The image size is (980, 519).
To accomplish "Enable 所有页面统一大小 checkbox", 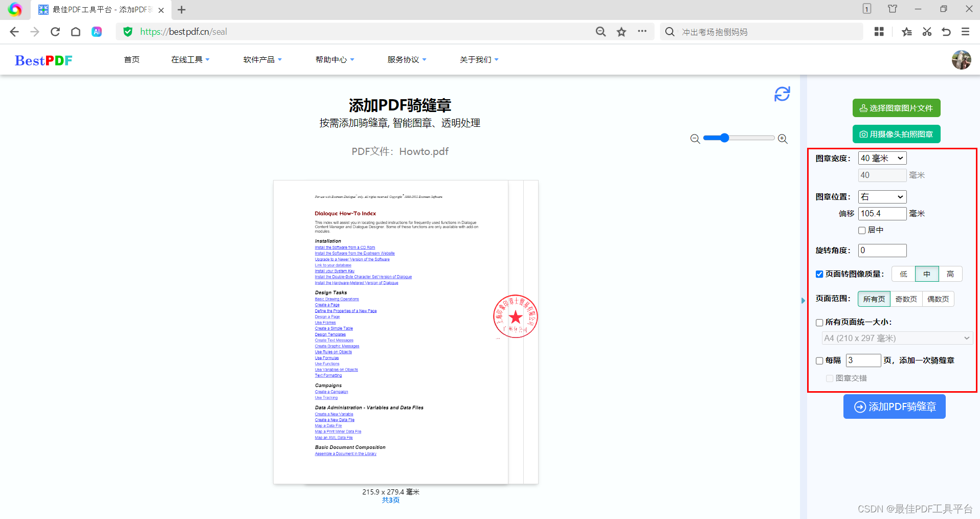I will click(x=819, y=323).
